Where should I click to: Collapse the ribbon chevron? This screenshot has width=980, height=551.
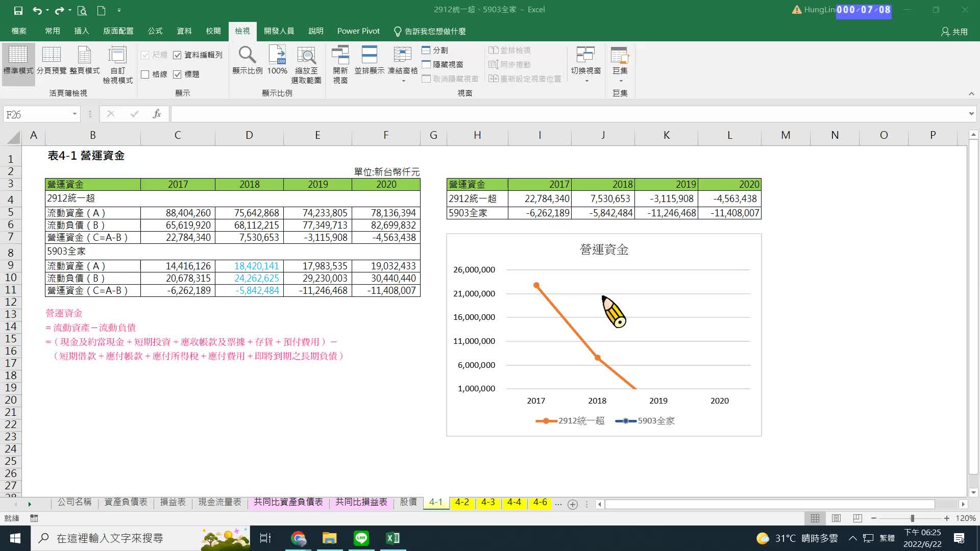(x=971, y=94)
